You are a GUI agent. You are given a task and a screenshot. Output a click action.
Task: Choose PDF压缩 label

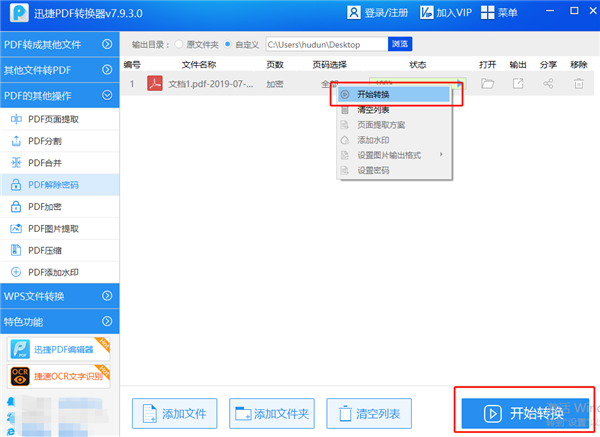click(x=45, y=251)
